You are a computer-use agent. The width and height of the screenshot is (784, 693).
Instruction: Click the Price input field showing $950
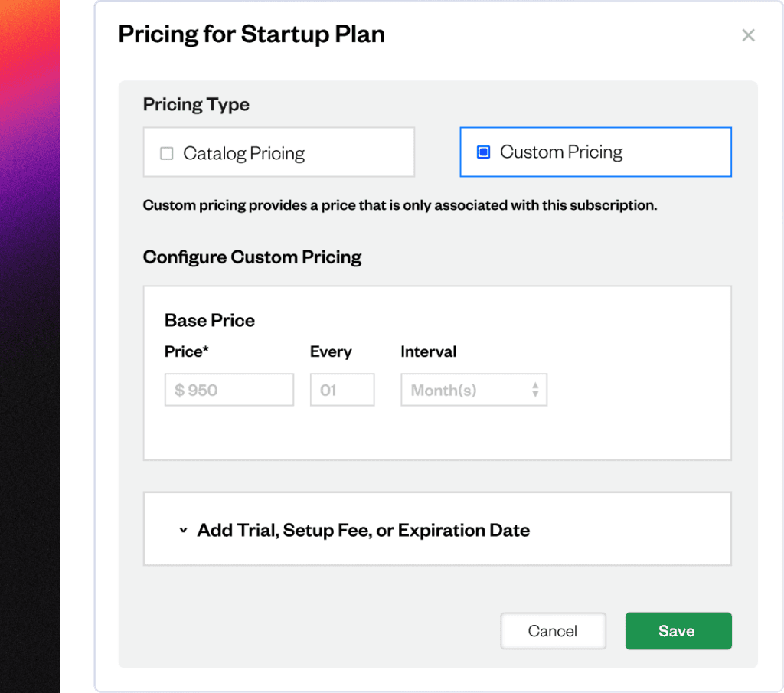pyautogui.click(x=229, y=390)
